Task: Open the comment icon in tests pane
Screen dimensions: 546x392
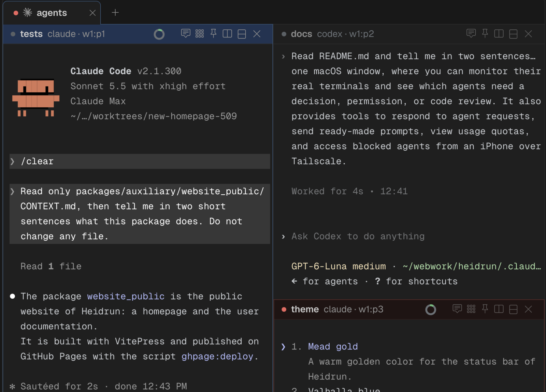Action: pos(186,33)
